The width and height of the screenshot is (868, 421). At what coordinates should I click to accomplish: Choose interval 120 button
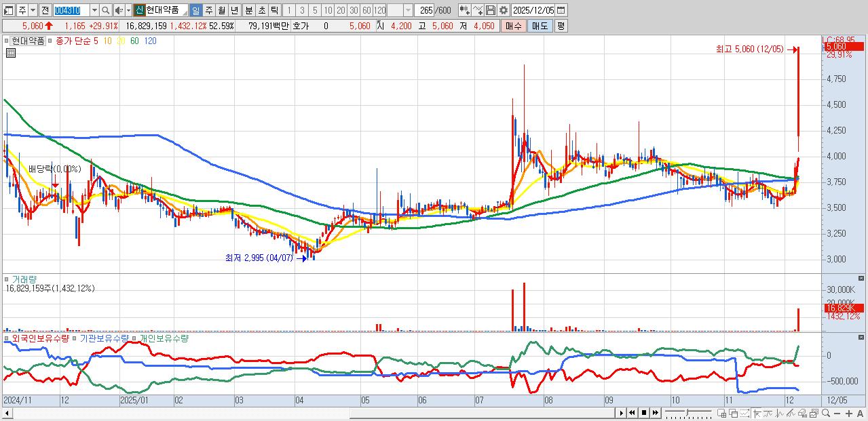(x=379, y=10)
